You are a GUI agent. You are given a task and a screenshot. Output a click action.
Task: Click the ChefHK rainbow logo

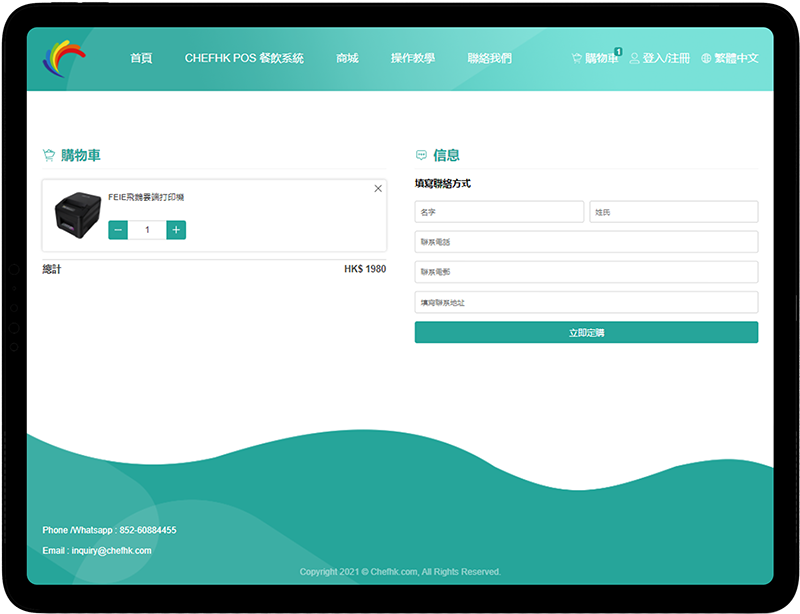coord(64,58)
